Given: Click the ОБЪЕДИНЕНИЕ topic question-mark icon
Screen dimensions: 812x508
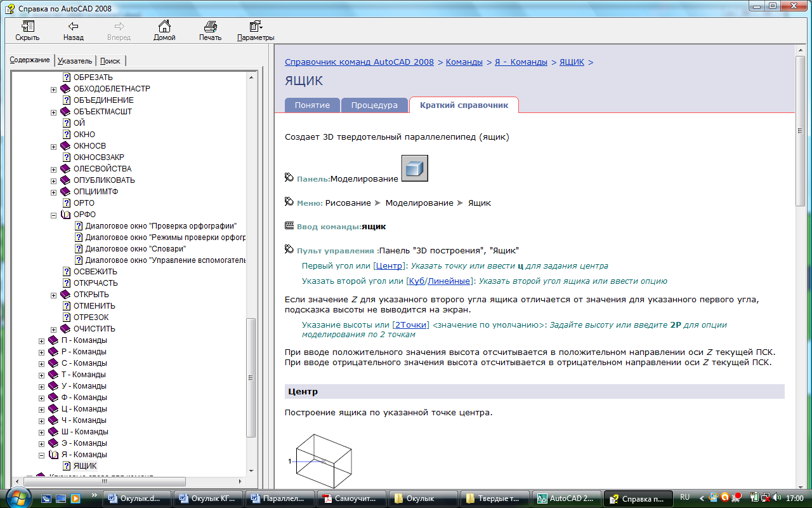Looking at the screenshot, I should (67, 100).
